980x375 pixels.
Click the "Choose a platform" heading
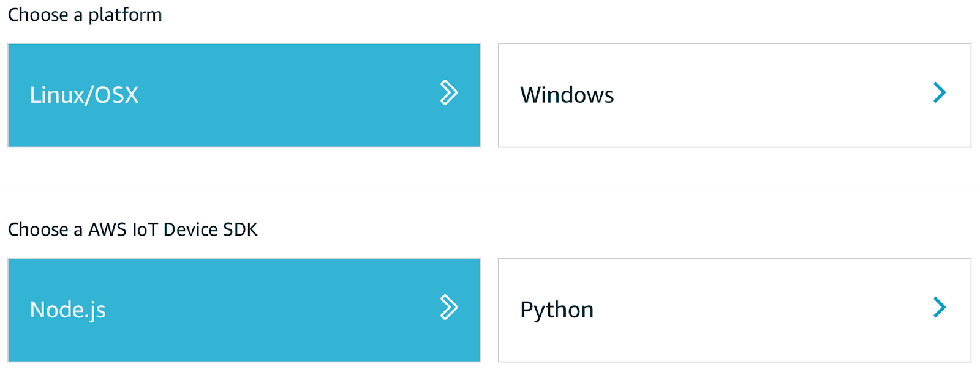[x=85, y=15]
